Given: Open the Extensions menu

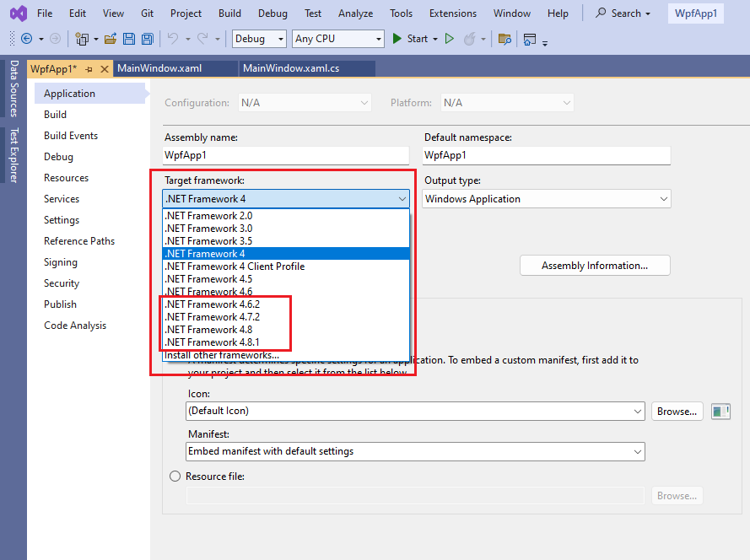Looking at the screenshot, I should tap(452, 13).
